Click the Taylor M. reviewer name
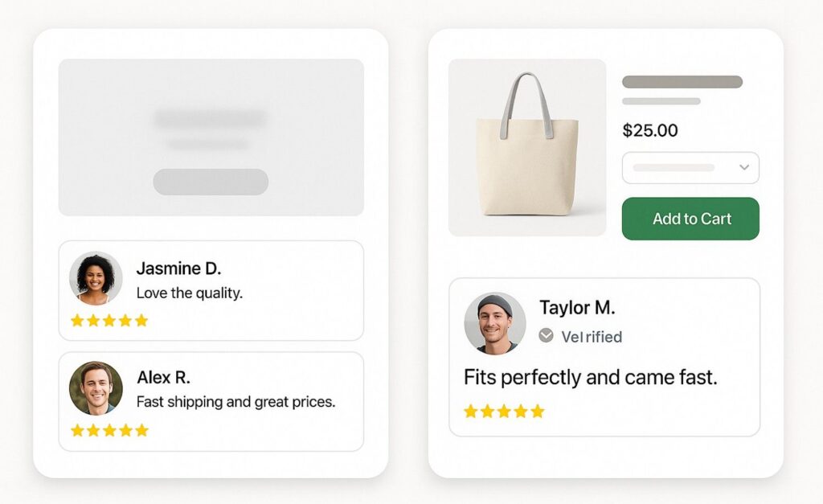 point(577,308)
